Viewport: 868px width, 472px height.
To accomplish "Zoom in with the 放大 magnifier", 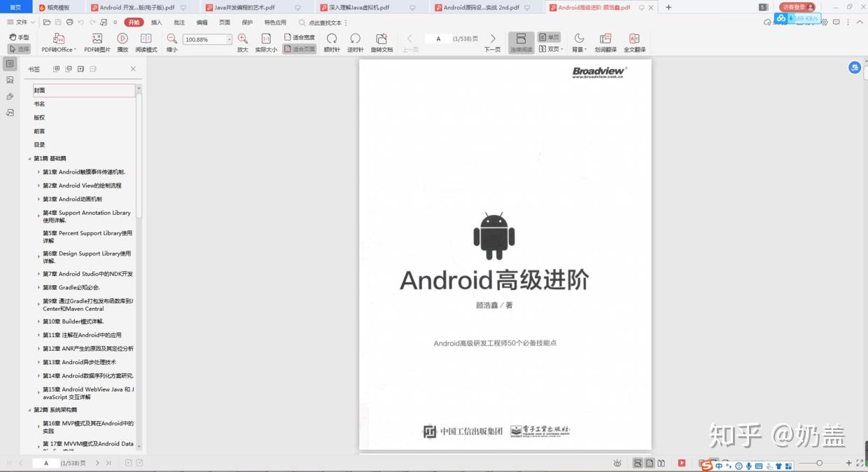I will [242, 42].
